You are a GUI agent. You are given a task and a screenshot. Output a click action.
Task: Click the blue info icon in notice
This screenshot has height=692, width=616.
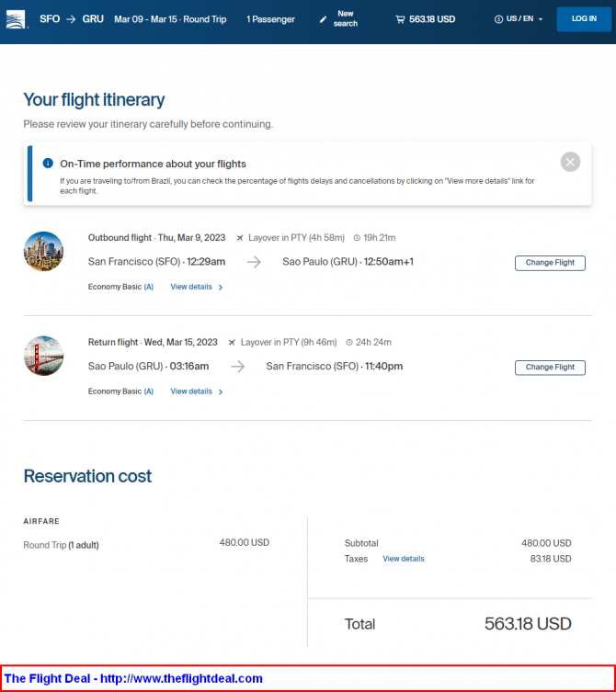(48, 164)
